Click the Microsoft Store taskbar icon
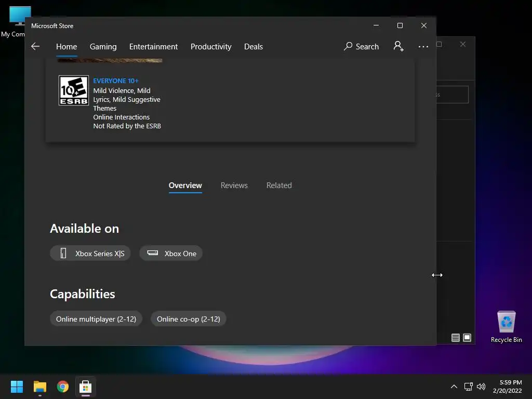 [86, 387]
